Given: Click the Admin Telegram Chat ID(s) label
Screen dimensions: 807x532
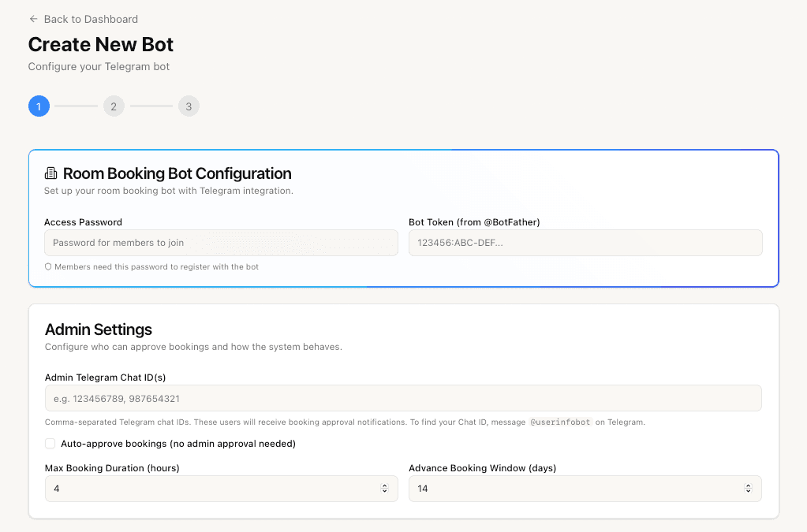Looking at the screenshot, I should [105, 378].
